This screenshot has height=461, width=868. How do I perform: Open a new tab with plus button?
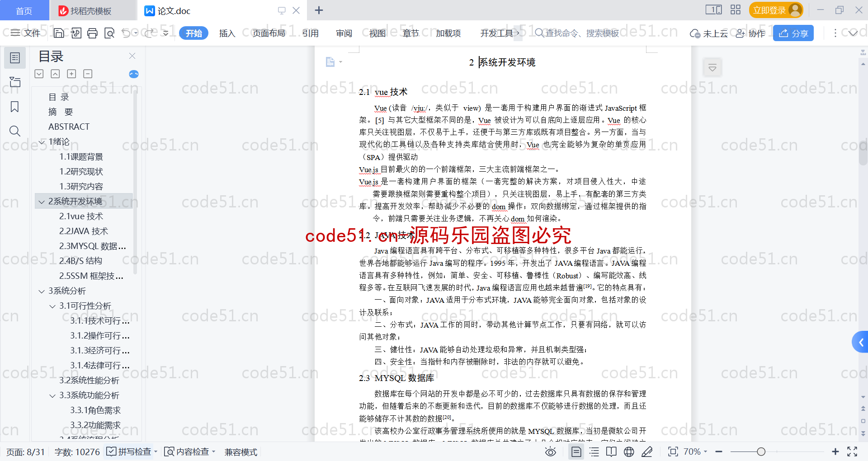coord(319,10)
